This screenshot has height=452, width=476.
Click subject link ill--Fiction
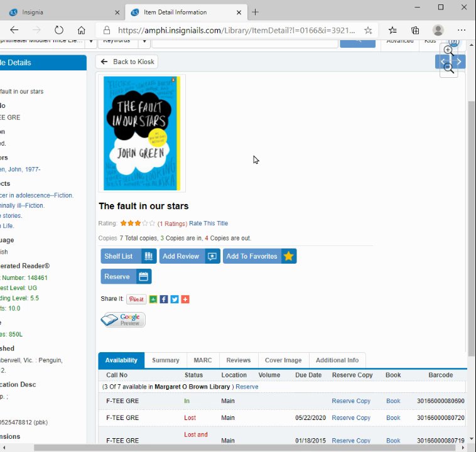pyautogui.click(x=22, y=205)
